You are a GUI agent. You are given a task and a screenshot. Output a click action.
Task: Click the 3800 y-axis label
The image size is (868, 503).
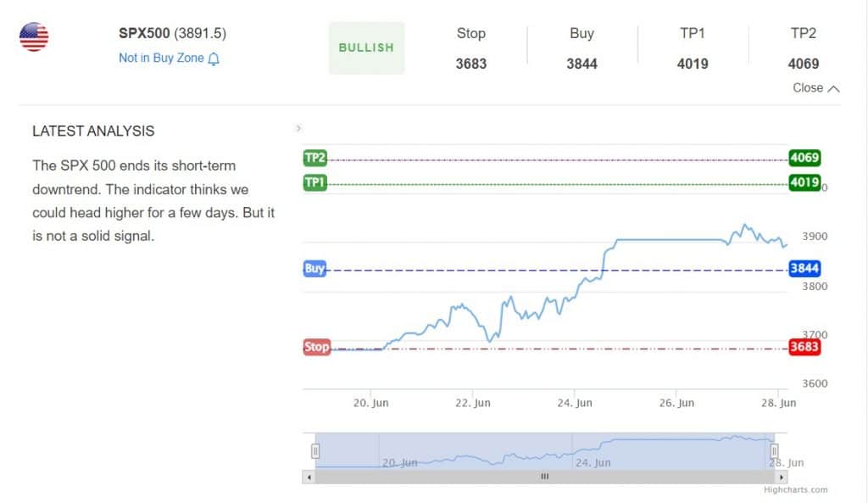[815, 287]
